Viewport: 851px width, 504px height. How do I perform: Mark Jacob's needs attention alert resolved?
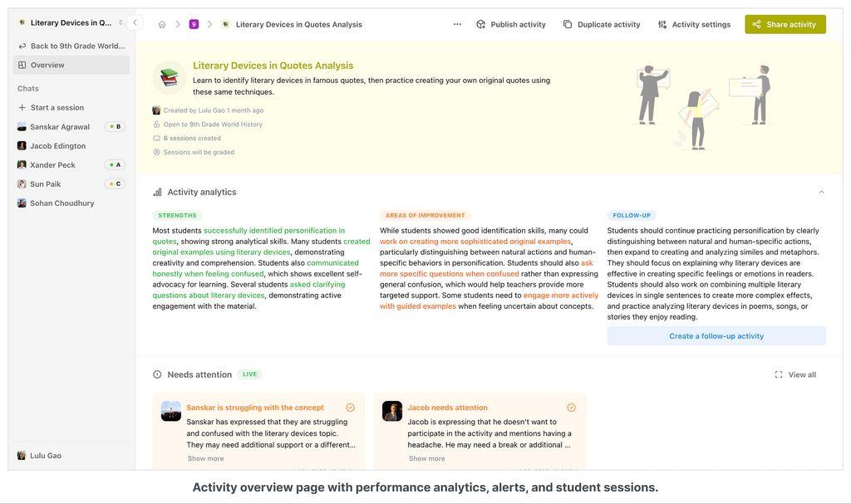click(572, 408)
